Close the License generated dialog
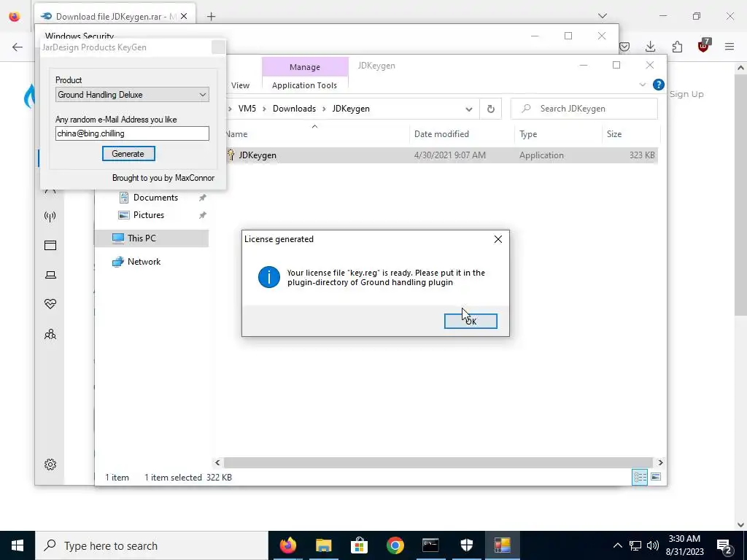 point(498,239)
